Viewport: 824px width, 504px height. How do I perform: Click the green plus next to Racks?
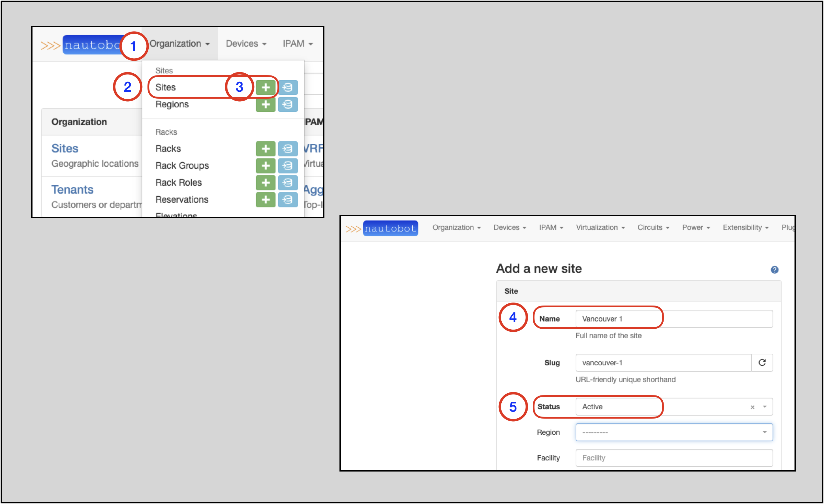(265, 149)
